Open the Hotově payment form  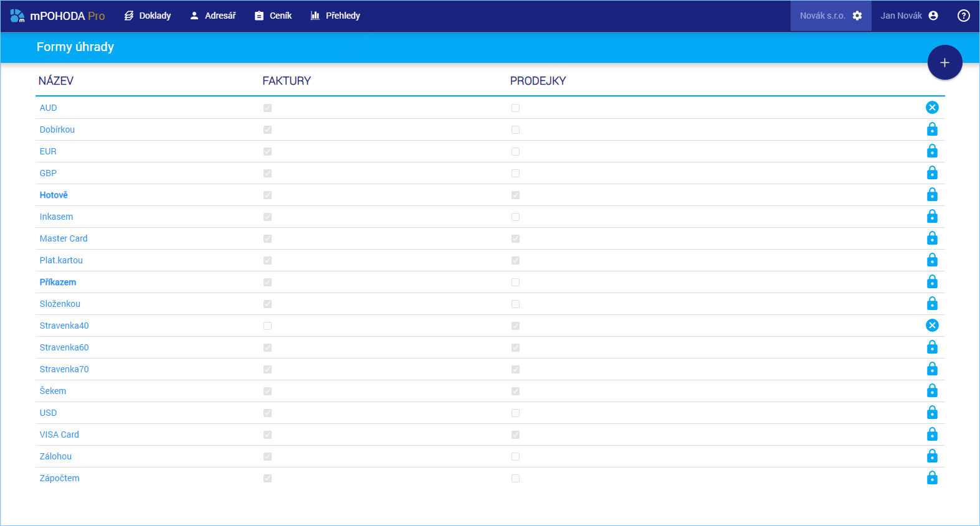pos(54,195)
